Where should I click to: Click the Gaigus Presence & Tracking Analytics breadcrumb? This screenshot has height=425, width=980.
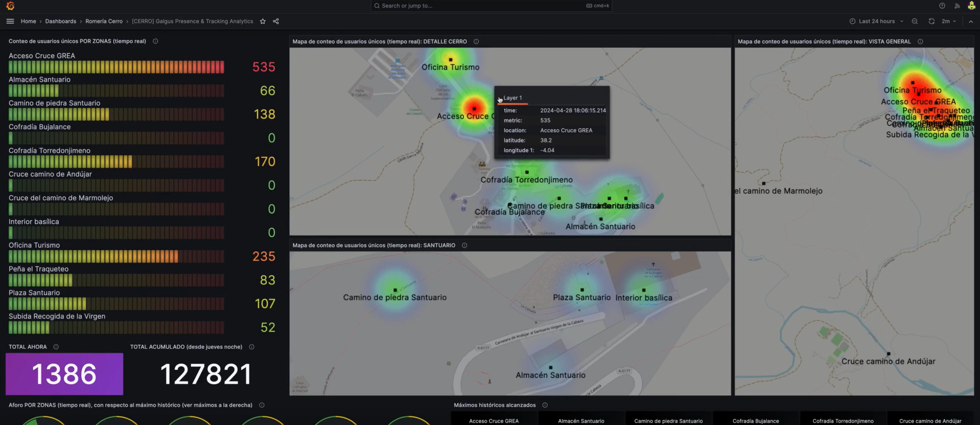pos(192,21)
